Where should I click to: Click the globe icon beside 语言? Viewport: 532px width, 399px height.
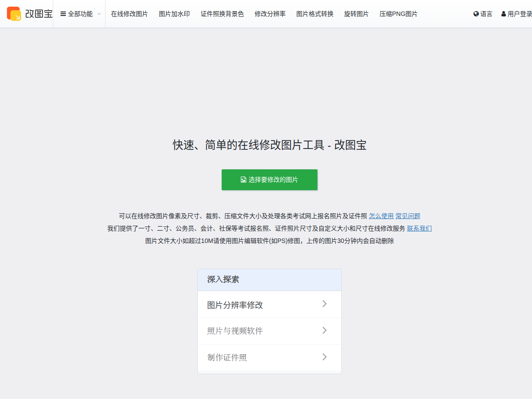(x=476, y=14)
